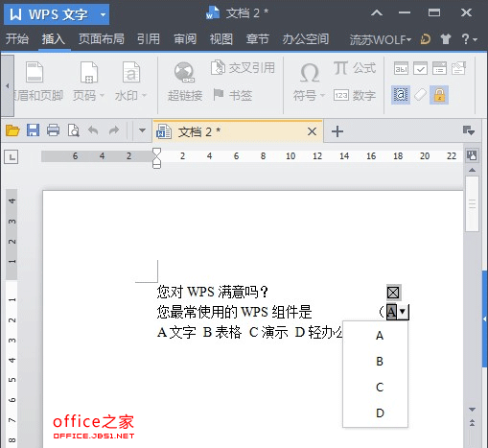Expand the quick access toolbar dropdown arrow
488x448 pixels.
click(142, 130)
